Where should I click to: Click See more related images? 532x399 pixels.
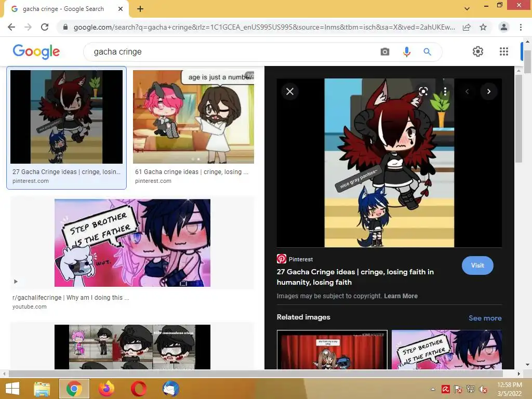[485, 318]
